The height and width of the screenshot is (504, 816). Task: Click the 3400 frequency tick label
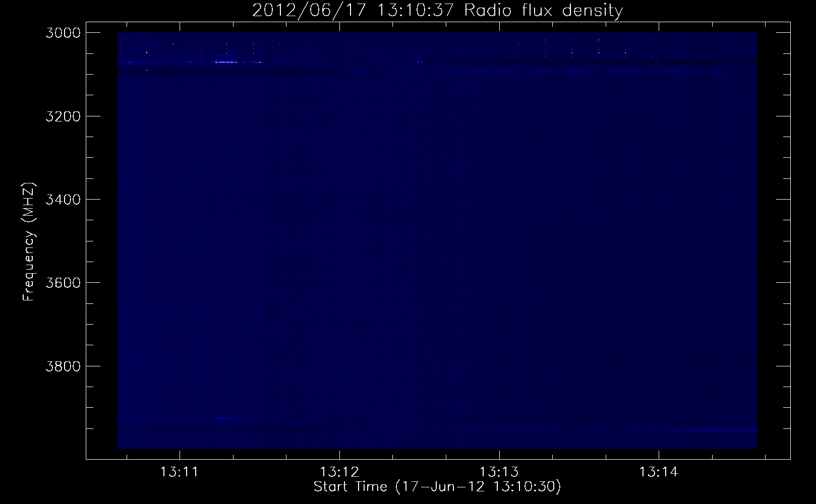[64, 199]
